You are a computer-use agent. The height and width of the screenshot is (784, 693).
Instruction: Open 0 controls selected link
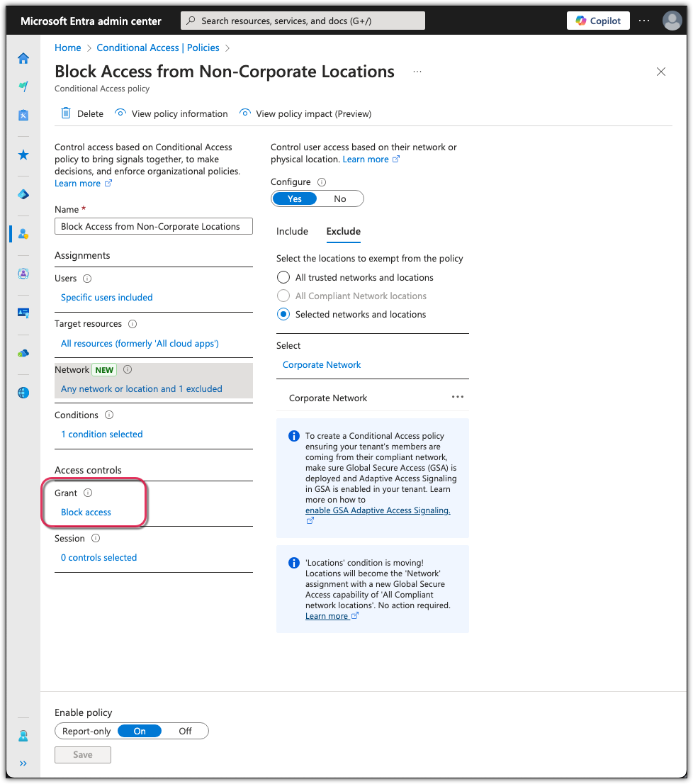[x=99, y=557]
